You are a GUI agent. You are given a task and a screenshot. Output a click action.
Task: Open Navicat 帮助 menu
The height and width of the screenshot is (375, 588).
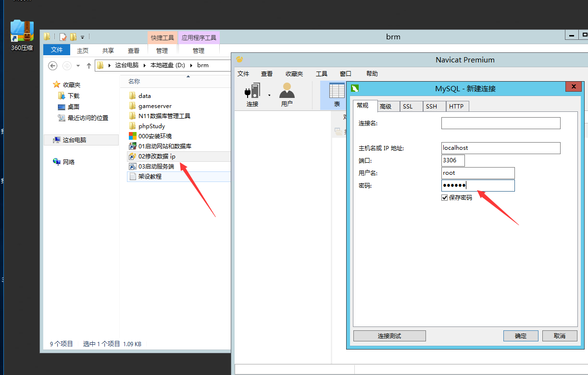[x=372, y=73]
